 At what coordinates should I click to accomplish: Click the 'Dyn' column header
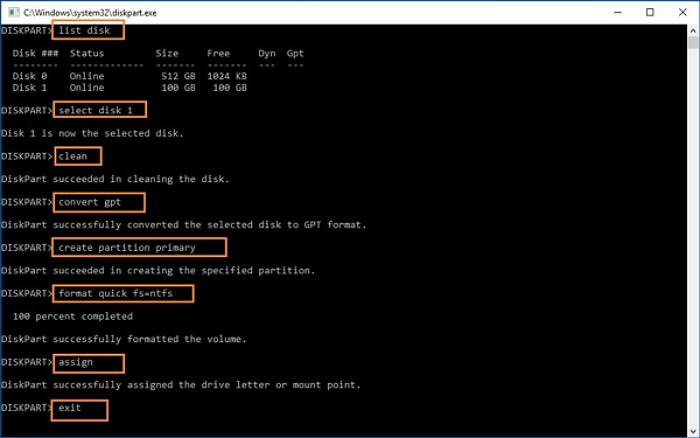click(x=267, y=54)
